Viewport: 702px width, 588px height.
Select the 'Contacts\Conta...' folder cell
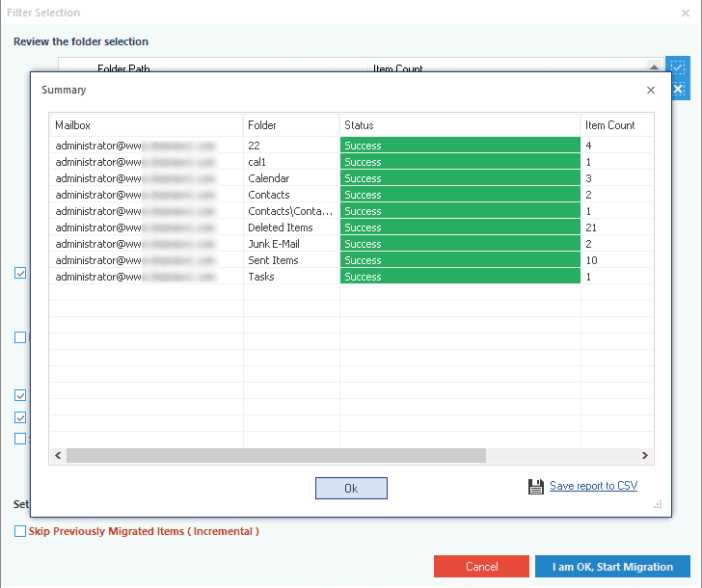point(291,211)
